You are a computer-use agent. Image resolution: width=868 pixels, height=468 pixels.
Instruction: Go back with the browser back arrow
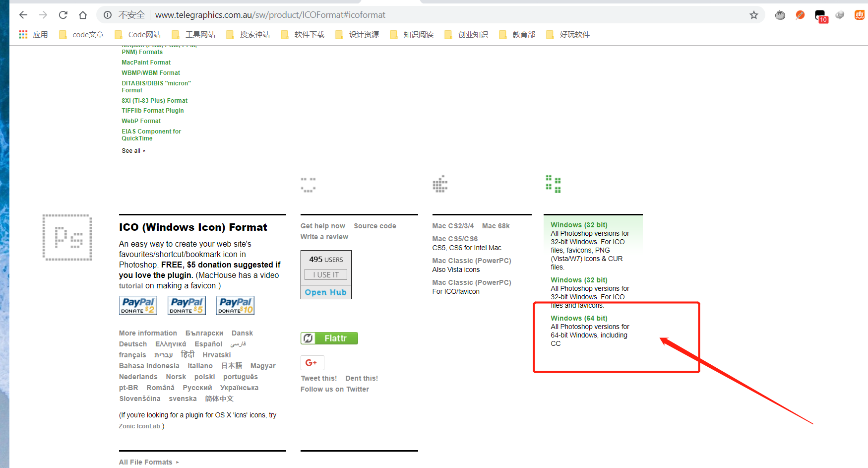pos(23,15)
